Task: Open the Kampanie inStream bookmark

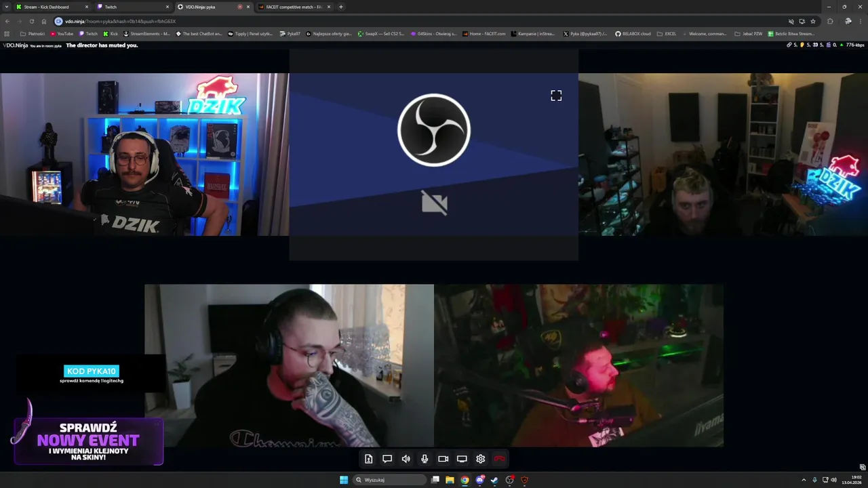Action: click(x=533, y=33)
